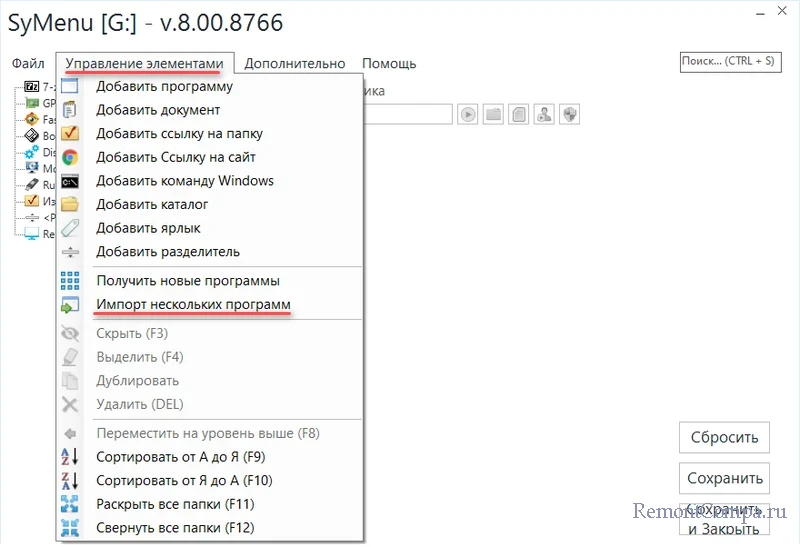Select Раскрыть все папки (F11)
Viewport: 800px width, 547px height.
pyautogui.click(x=175, y=504)
